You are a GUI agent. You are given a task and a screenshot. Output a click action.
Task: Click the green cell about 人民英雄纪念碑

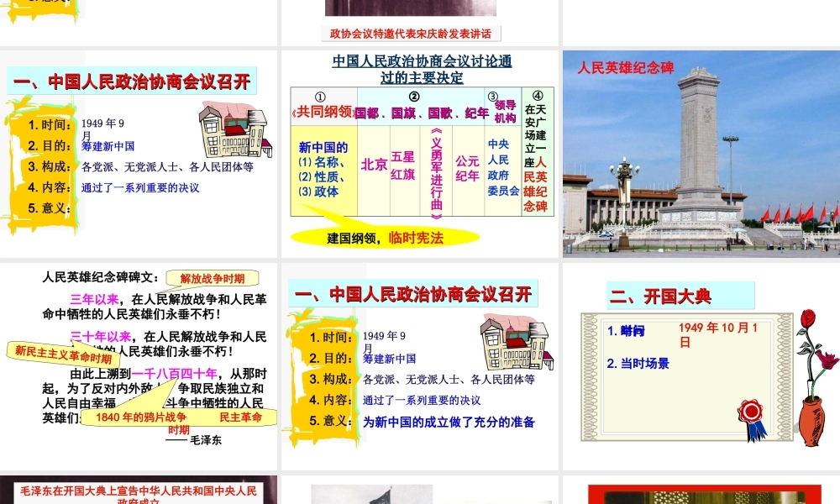(537, 152)
